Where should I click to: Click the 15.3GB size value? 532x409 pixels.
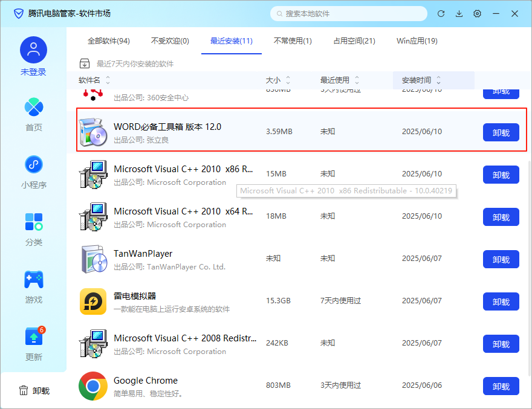278,301
